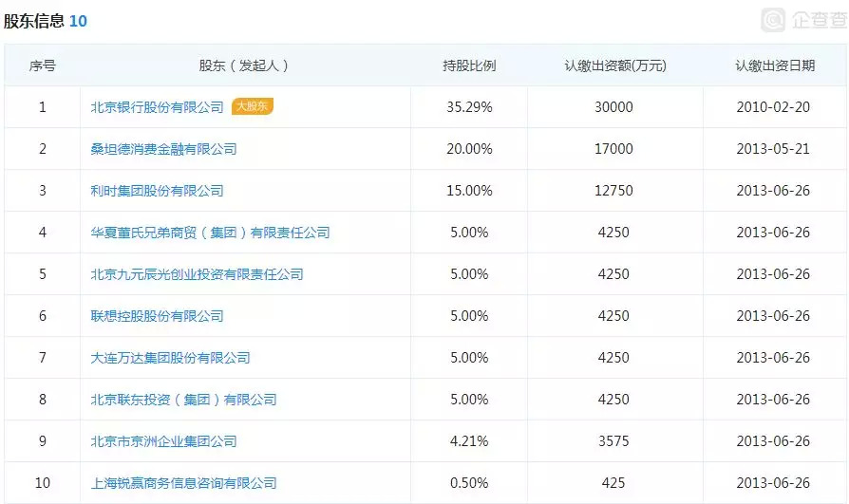Open 桑坦德消费金融有限公司 link
Viewport: 849px width, 504px height.
pos(163,149)
